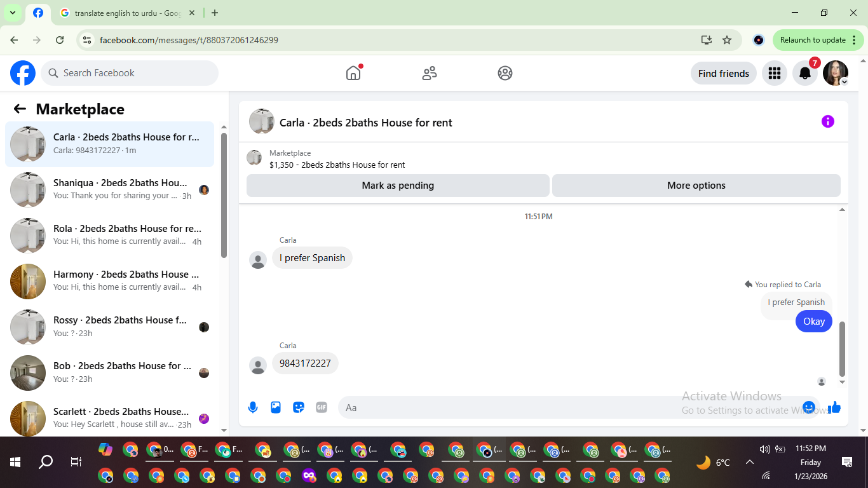868x488 pixels.
Task: Open Chrome three-dot menu
Action: (x=855, y=40)
